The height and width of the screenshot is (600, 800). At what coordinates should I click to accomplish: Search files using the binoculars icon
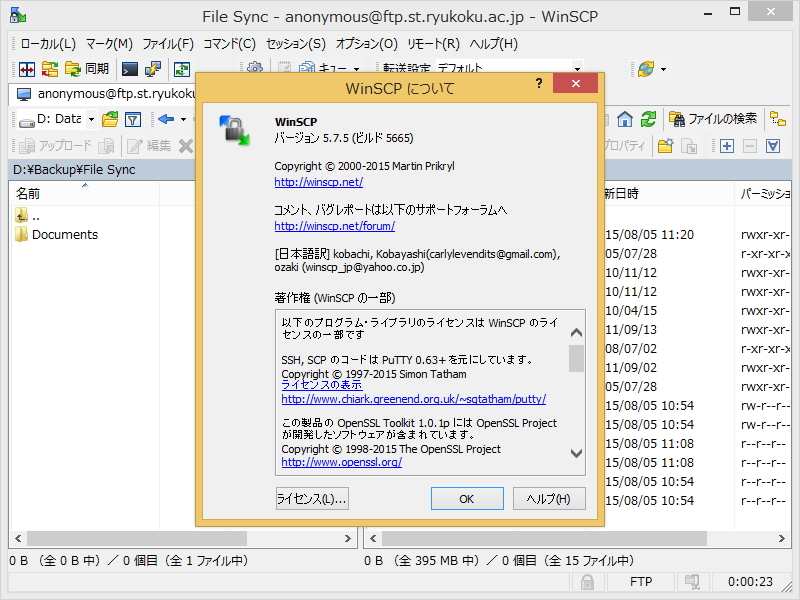click(x=678, y=119)
